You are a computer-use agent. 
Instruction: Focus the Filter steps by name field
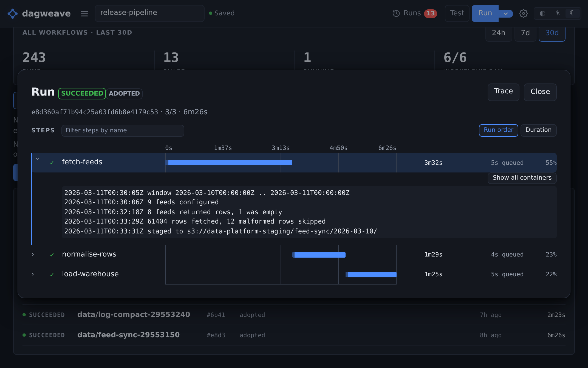123,130
